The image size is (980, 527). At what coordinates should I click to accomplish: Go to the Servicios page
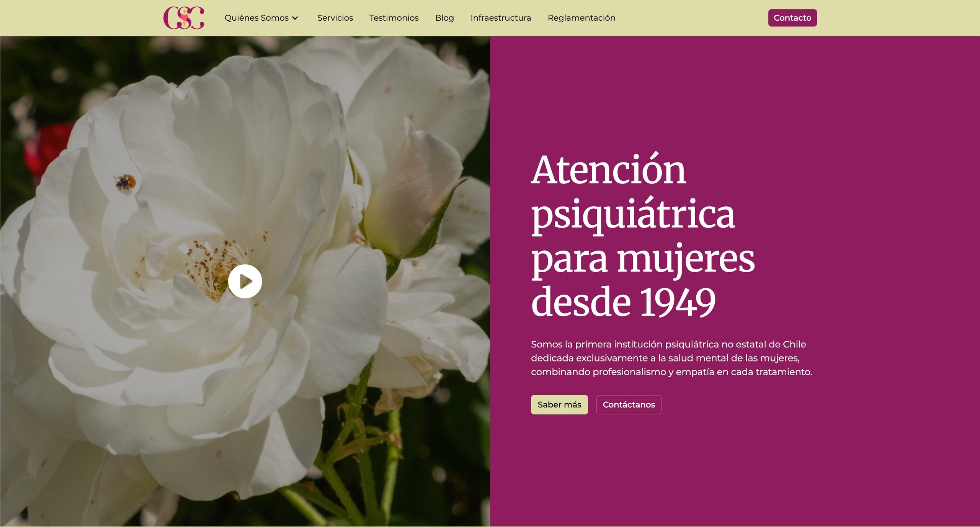(x=335, y=18)
